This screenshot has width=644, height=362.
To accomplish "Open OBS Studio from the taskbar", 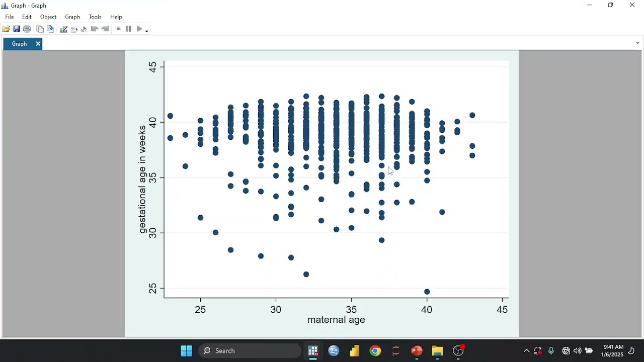I will point(458,351).
